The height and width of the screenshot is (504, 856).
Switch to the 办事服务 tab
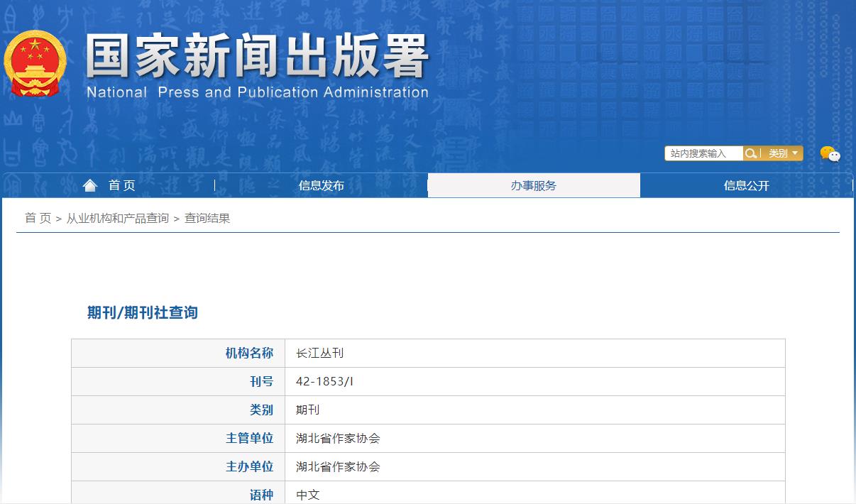point(533,185)
